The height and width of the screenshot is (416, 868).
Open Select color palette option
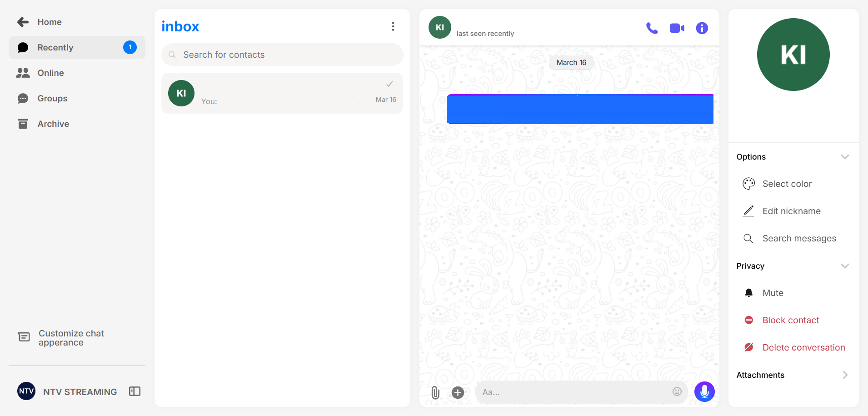tap(787, 184)
